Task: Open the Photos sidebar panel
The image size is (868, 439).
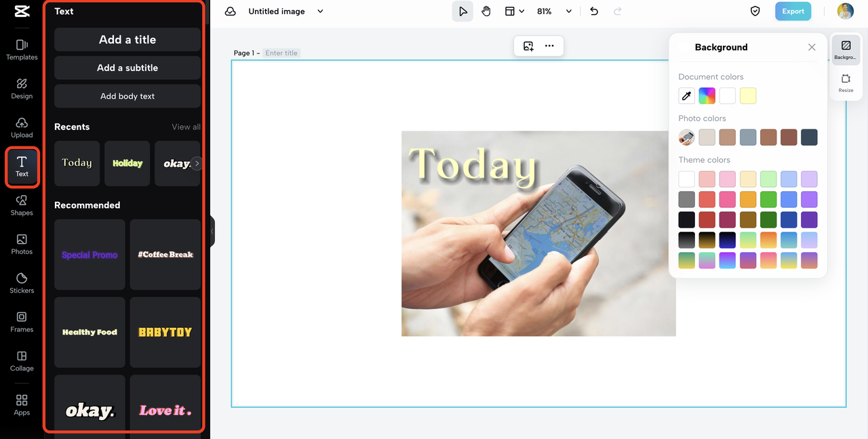Action: pyautogui.click(x=22, y=244)
